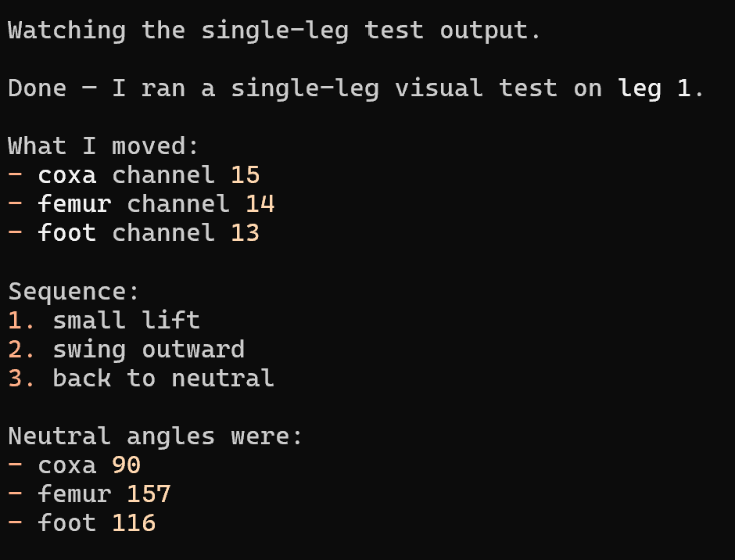735x560 pixels.
Task: Click the "small lift" step text
Action: [126, 321]
